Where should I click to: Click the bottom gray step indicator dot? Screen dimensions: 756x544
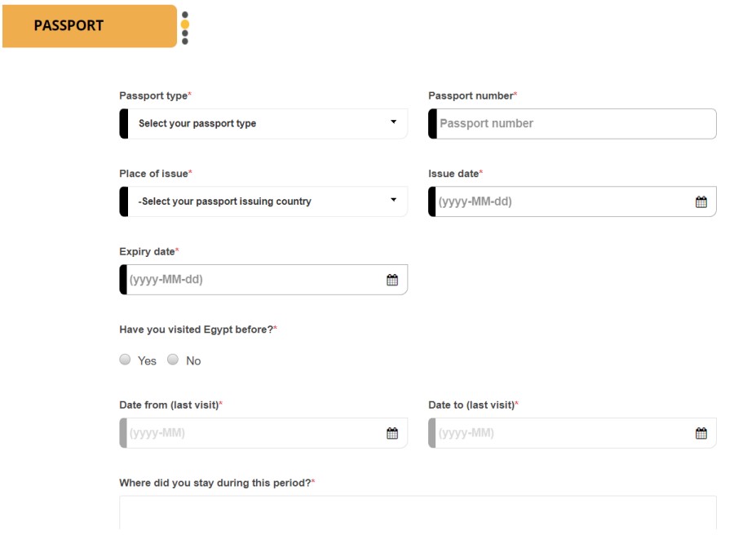pos(184,42)
